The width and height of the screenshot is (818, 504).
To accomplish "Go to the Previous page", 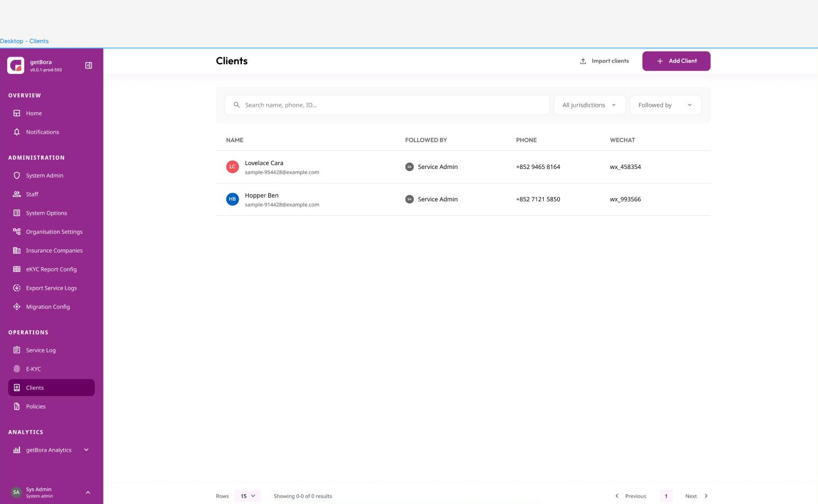I will [x=631, y=496].
